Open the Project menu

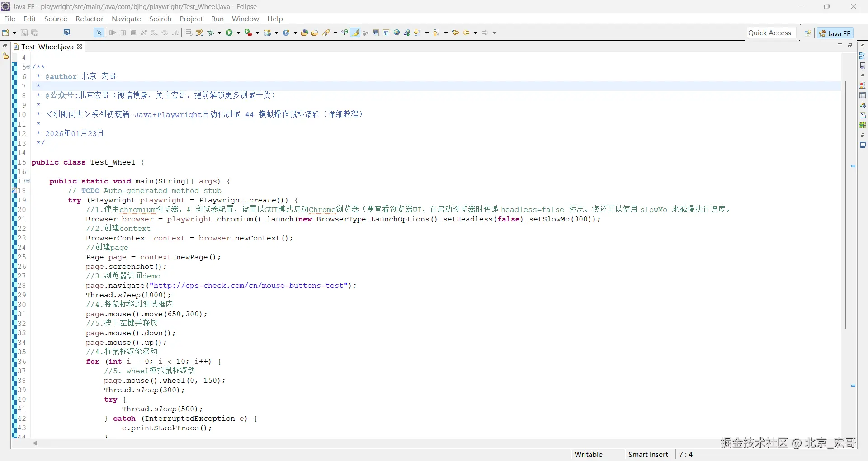[191, 19]
